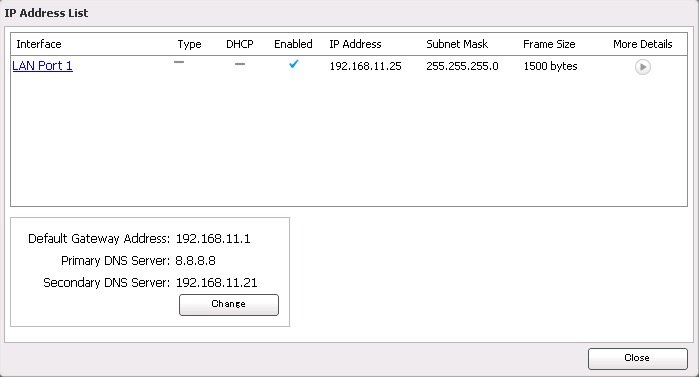The image size is (699, 377).
Task: Click the DHCP column header
Action: coord(240,44)
